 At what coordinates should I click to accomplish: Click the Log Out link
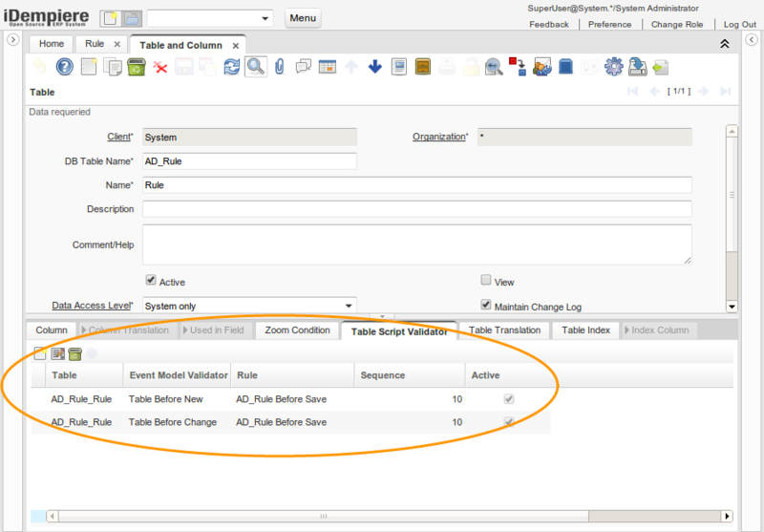click(x=739, y=24)
